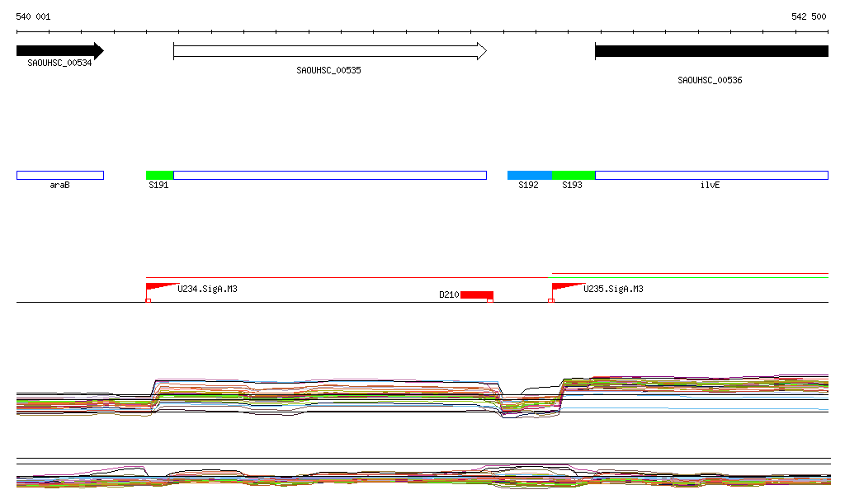Click the green S193 segment
Image resolution: width=845 pixels, height=504 pixels.
(x=574, y=175)
